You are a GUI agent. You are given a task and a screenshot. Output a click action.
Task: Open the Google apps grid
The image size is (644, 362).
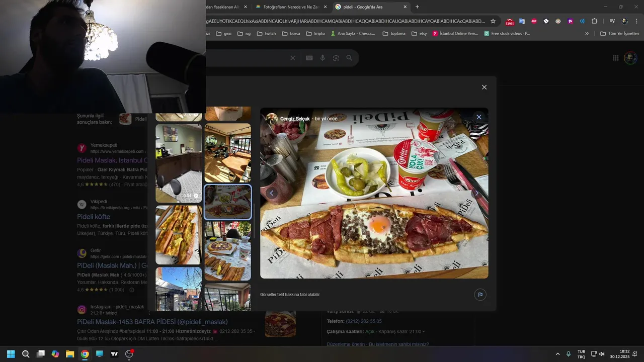click(x=616, y=58)
